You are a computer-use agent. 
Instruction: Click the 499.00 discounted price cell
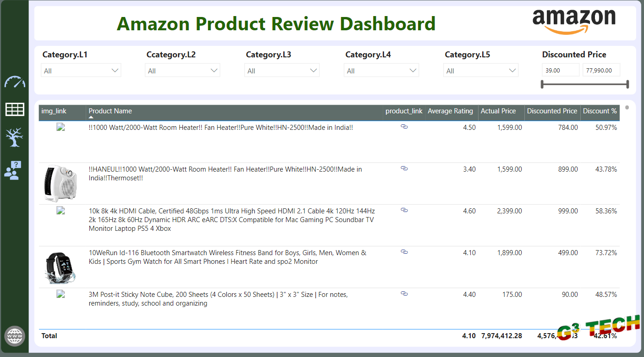(x=568, y=253)
